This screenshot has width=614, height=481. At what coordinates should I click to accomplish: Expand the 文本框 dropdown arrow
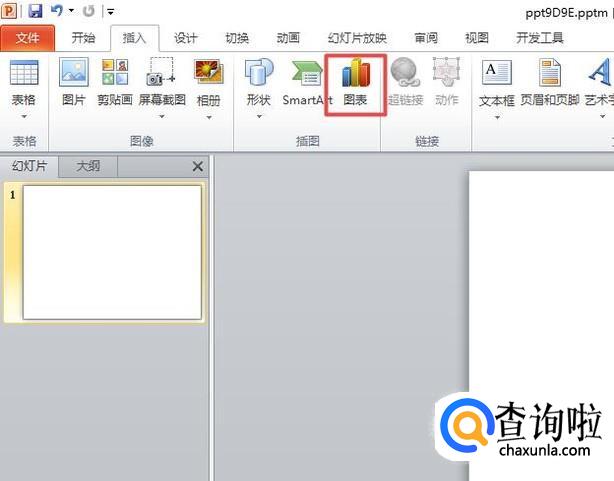click(x=497, y=117)
